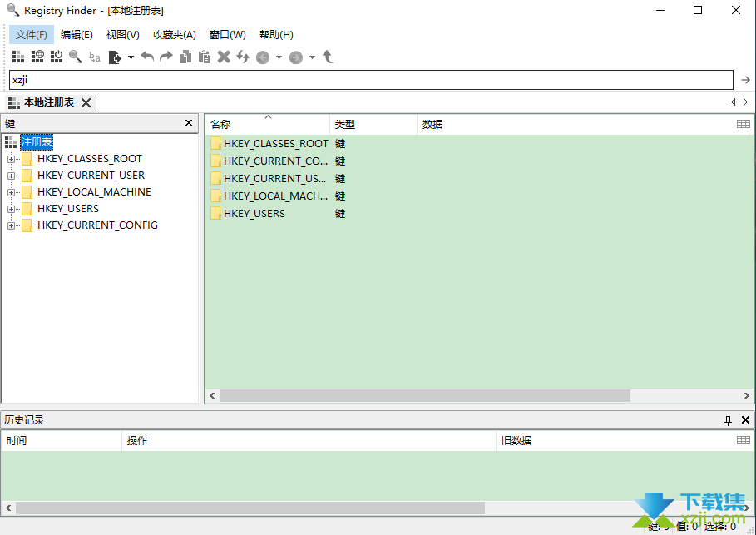Open back history dropdown arrow
756x535 pixels.
coord(279,57)
